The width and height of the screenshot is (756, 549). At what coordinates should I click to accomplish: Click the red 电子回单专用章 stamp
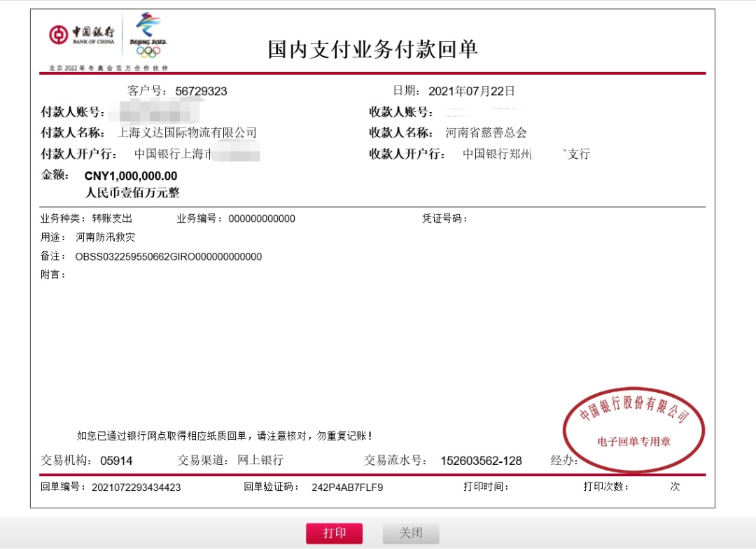[x=633, y=428]
